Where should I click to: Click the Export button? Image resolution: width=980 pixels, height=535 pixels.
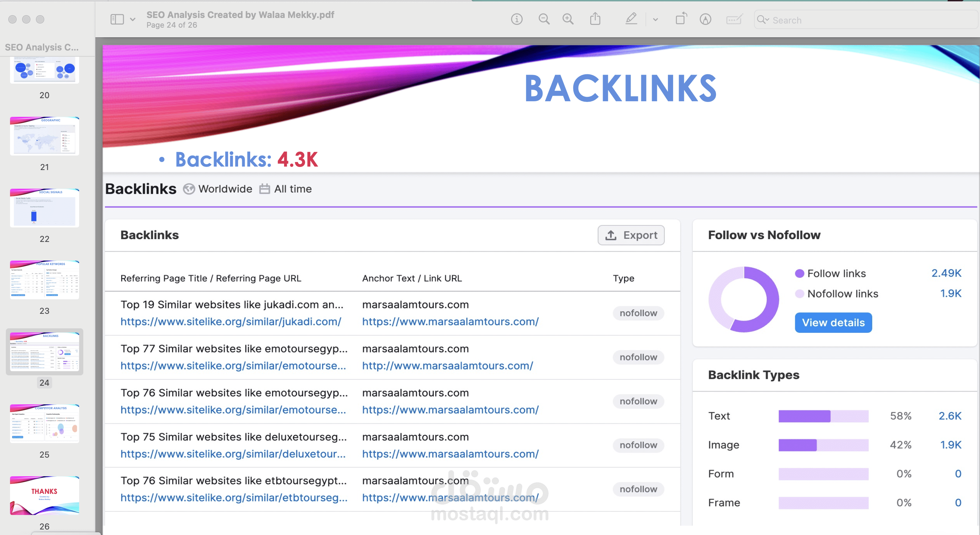[631, 235]
